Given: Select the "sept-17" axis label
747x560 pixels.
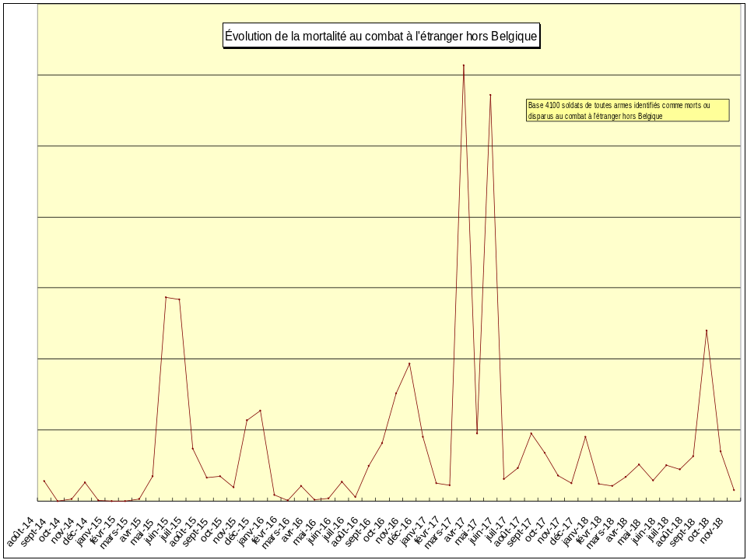Looking at the screenshot, I should [x=521, y=532].
